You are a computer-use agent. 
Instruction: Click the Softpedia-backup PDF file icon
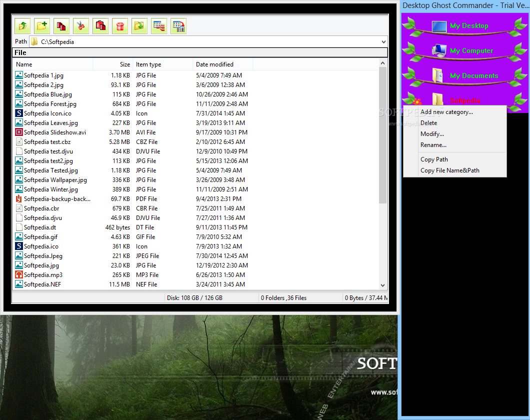[19, 198]
